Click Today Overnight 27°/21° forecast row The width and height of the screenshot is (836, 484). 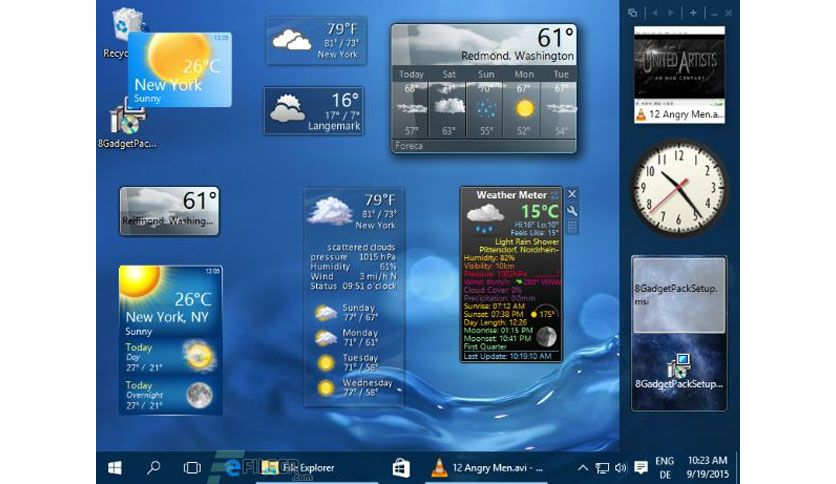point(170,395)
